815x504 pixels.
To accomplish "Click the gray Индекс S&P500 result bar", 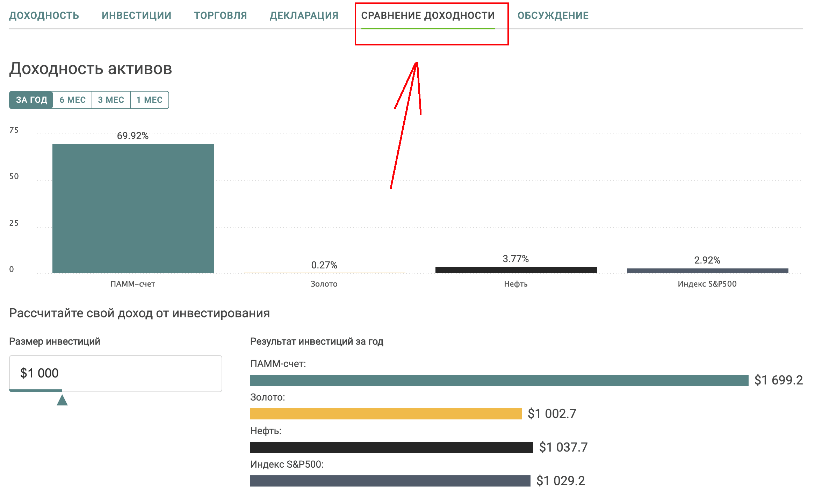I will coord(390,481).
